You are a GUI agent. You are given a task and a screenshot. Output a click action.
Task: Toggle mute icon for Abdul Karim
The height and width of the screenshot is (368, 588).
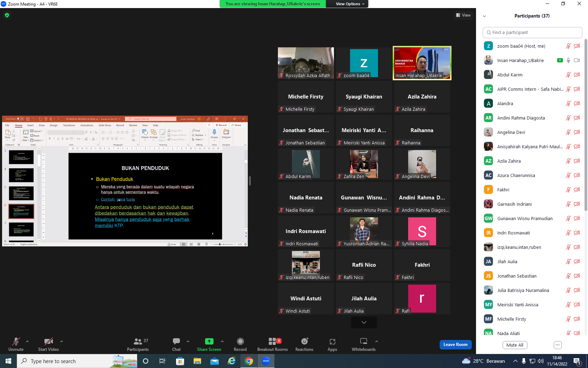(x=568, y=75)
